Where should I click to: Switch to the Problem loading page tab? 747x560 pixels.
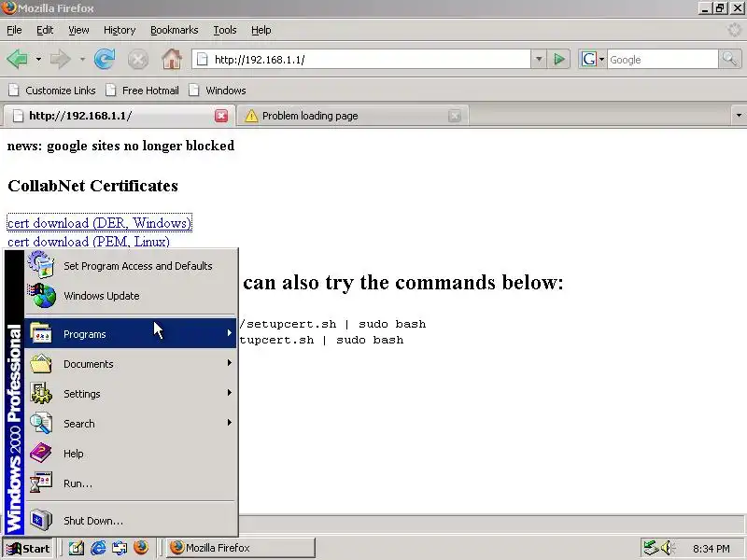click(353, 116)
